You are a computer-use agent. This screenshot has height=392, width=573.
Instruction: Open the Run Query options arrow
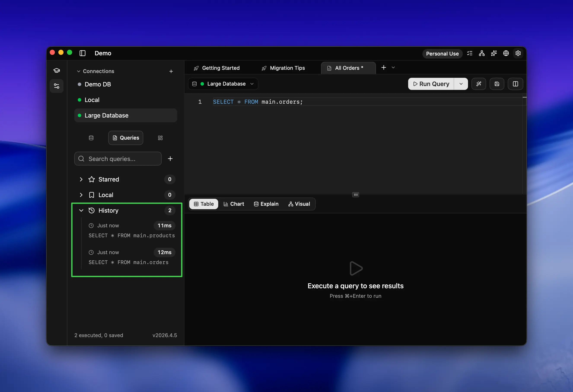click(461, 84)
